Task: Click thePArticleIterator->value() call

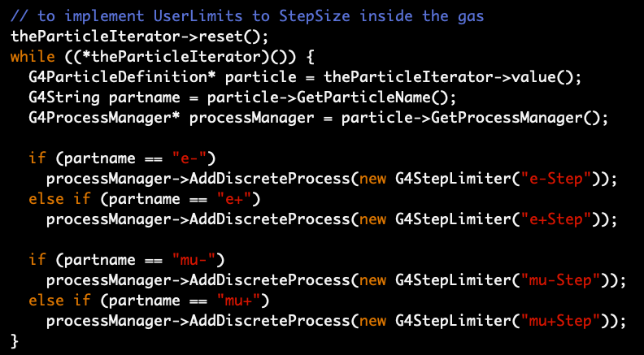Action: (453, 77)
